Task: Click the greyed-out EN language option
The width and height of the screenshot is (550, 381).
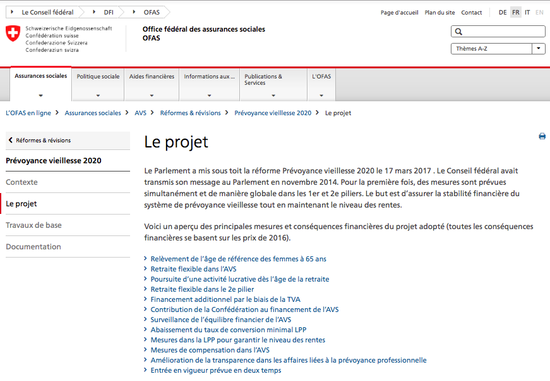Action: pos(539,12)
